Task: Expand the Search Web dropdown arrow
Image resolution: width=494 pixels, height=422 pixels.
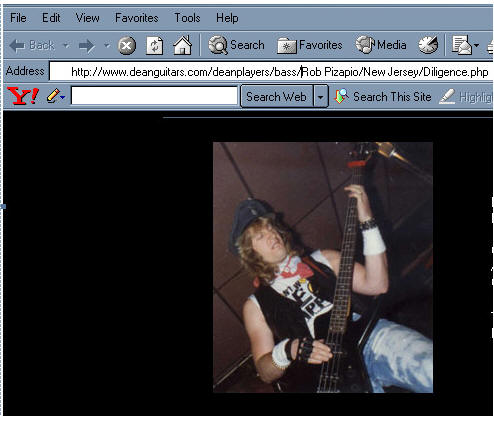Action: click(x=320, y=97)
